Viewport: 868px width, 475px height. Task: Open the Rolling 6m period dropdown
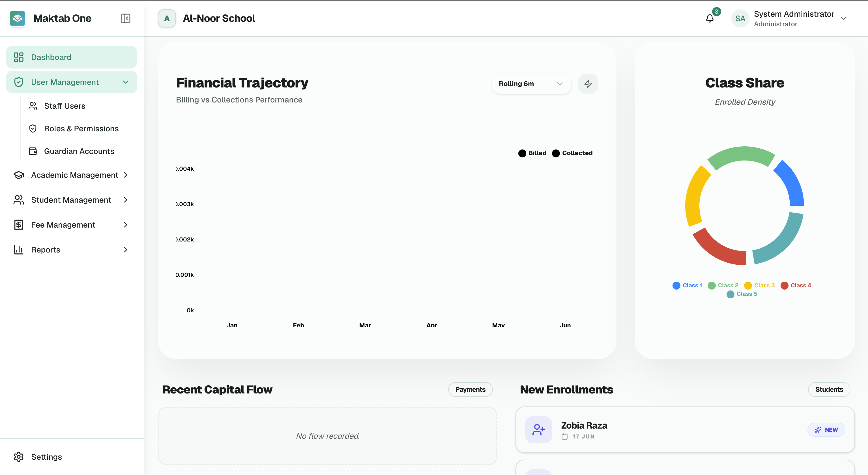pos(531,84)
